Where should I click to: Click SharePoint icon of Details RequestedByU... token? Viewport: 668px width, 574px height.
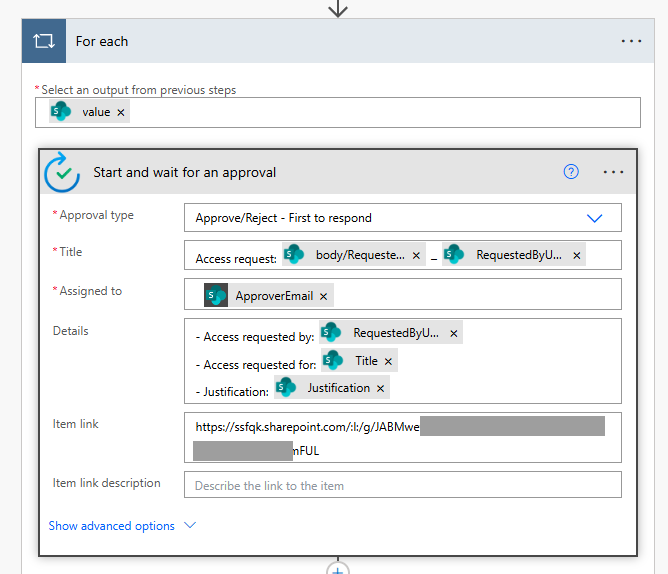coord(331,332)
